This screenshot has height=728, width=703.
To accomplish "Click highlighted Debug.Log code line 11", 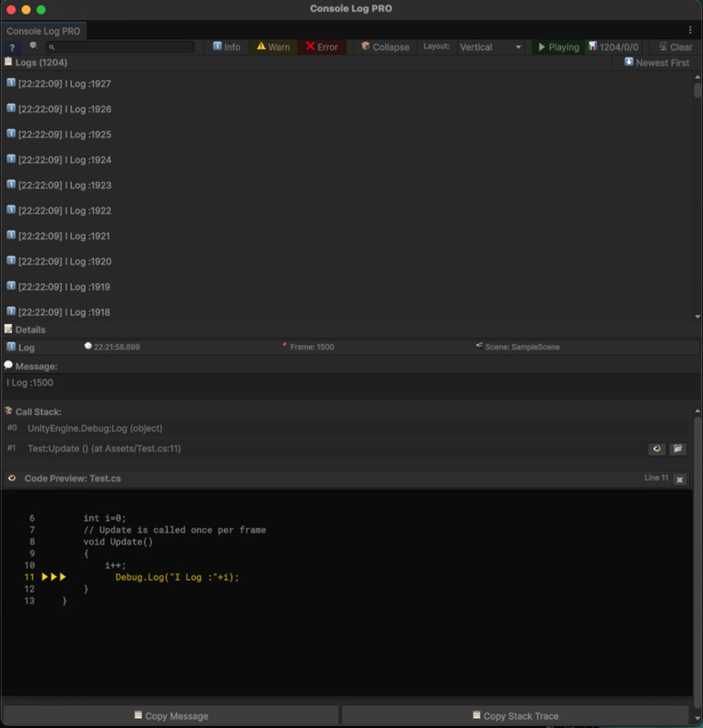I will [177, 578].
